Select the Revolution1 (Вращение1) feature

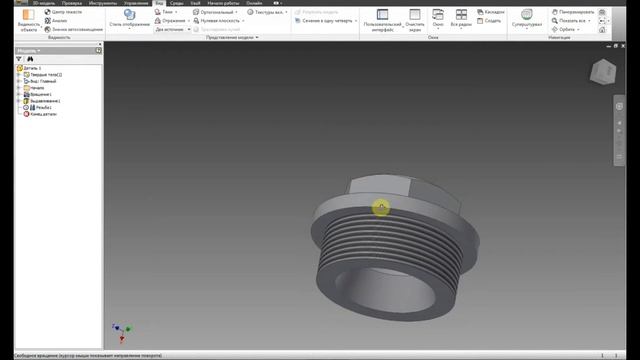click(x=38, y=94)
